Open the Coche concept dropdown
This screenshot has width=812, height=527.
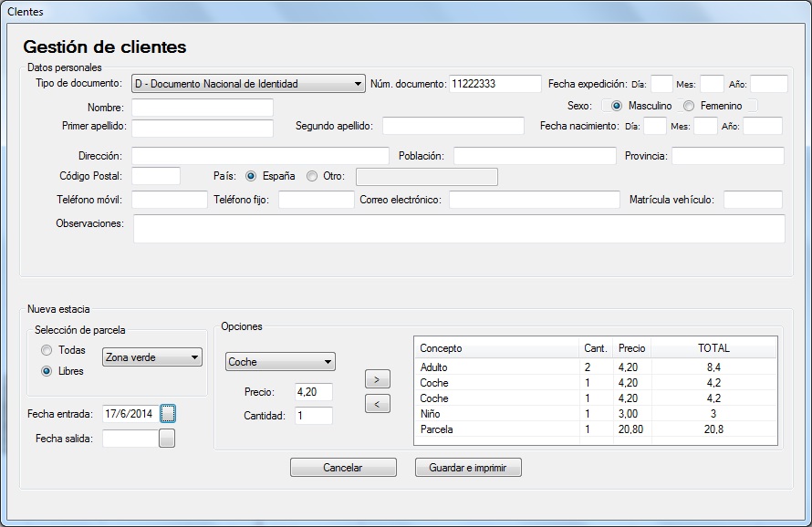click(280, 362)
